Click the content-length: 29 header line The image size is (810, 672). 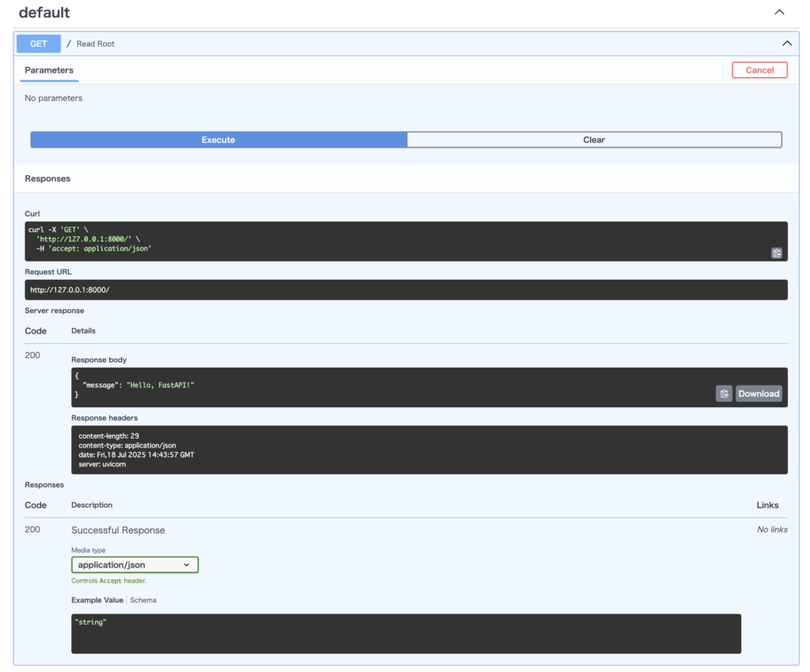pyautogui.click(x=108, y=436)
